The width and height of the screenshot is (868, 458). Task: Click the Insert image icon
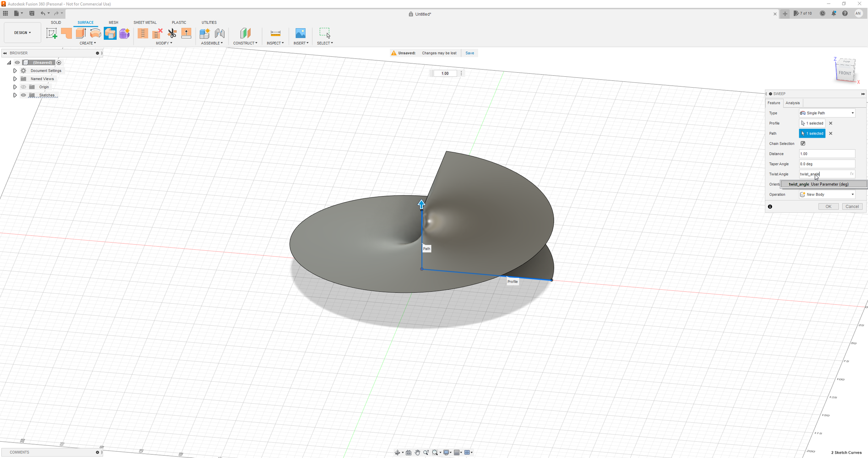pos(300,33)
